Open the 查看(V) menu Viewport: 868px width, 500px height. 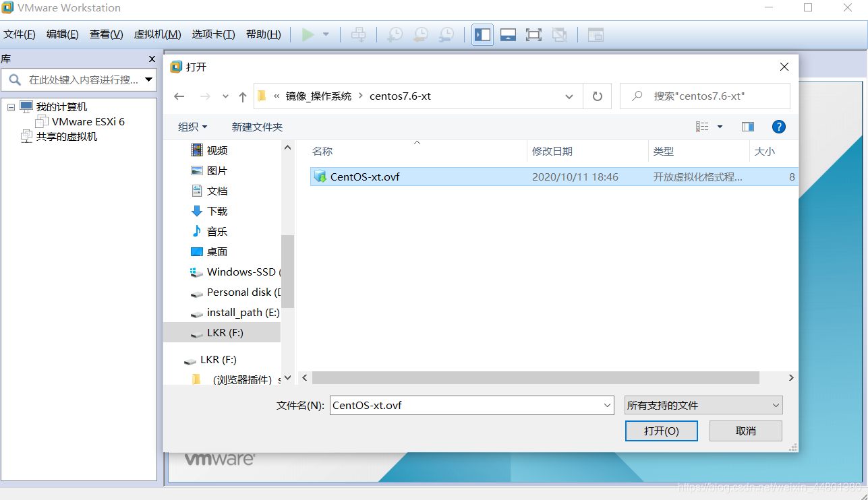point(107,34)
